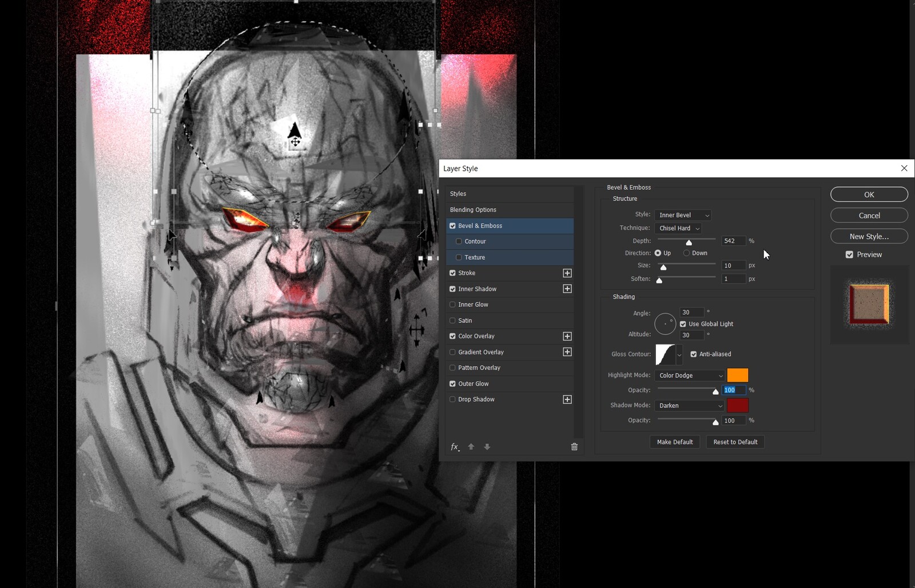Click the shadow Opacity slider handle
Image resolution: width=915 pixels, height=588 pixels.
point(715,422)
